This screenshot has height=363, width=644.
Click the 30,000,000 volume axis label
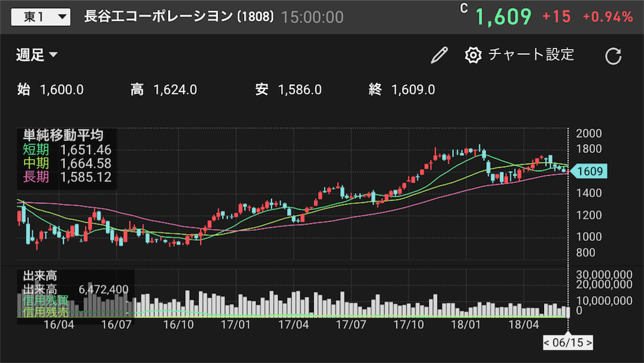tap(604, 275)
